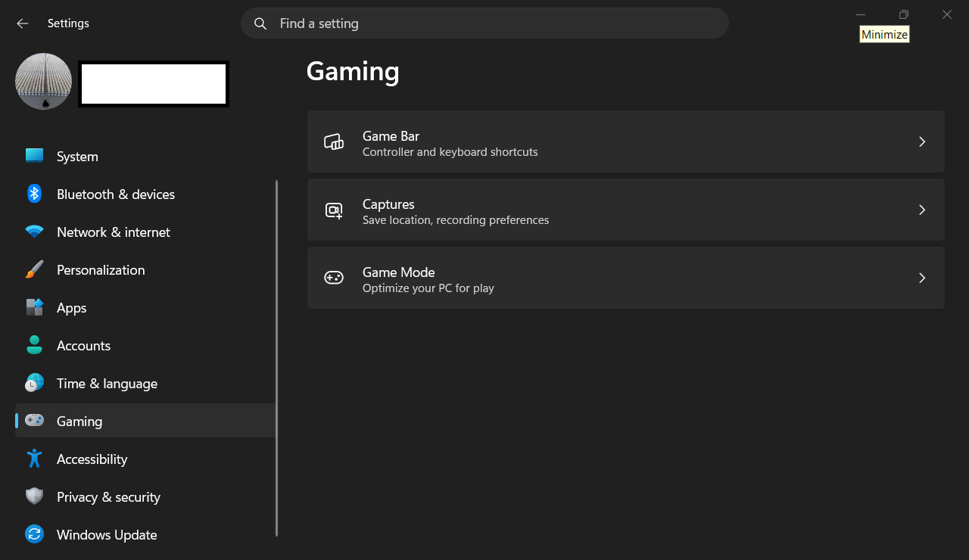Close the Settings window
Viewport: 969px width, 560px height.
pos(947,14)
